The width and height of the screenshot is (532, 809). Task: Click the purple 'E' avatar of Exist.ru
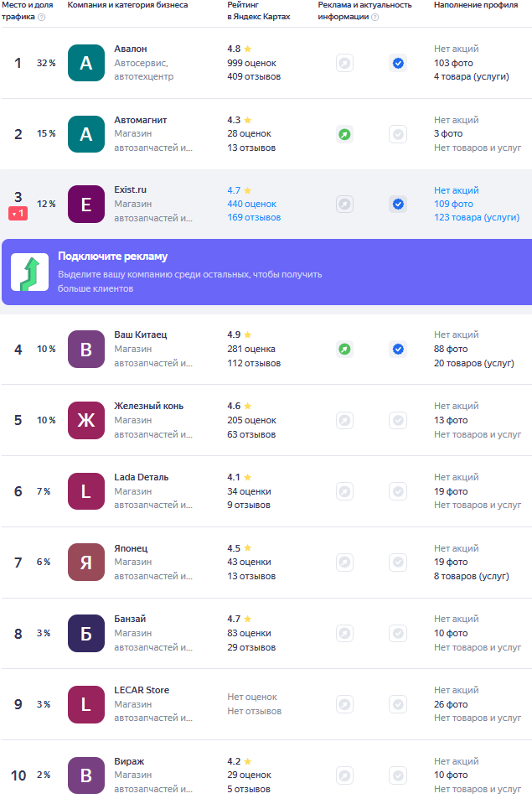coord(85,204)
